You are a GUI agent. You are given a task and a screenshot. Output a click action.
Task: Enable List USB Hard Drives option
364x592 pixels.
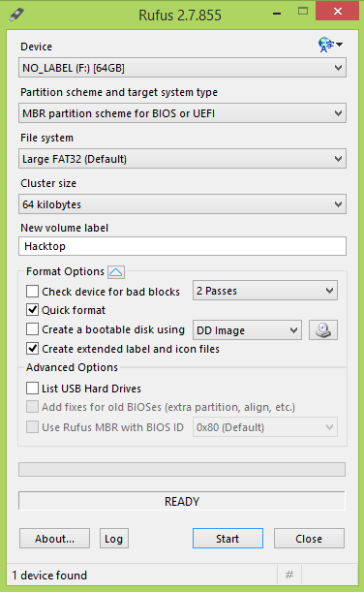[33, 389]
